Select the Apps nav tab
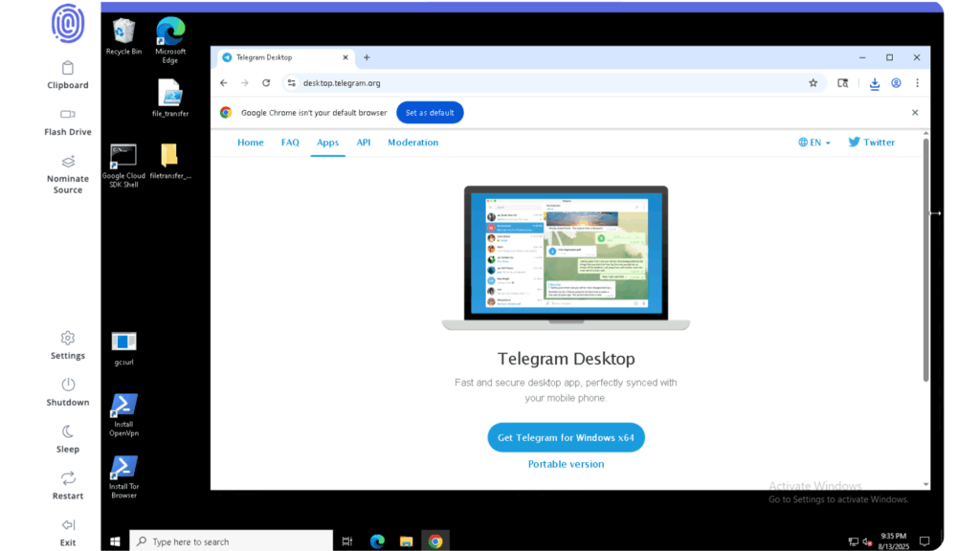The height and width of the screenshot is (551, 980). coord(327,143)
